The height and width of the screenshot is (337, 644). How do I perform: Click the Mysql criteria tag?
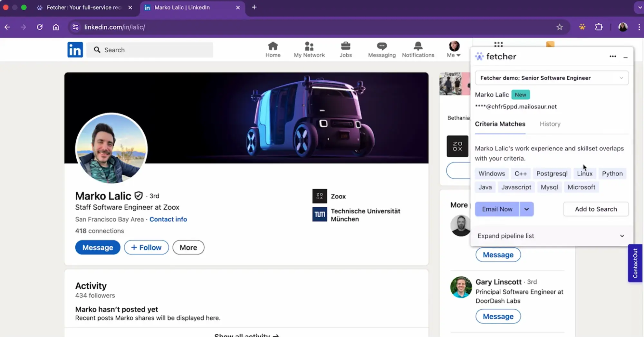point(549,187)
